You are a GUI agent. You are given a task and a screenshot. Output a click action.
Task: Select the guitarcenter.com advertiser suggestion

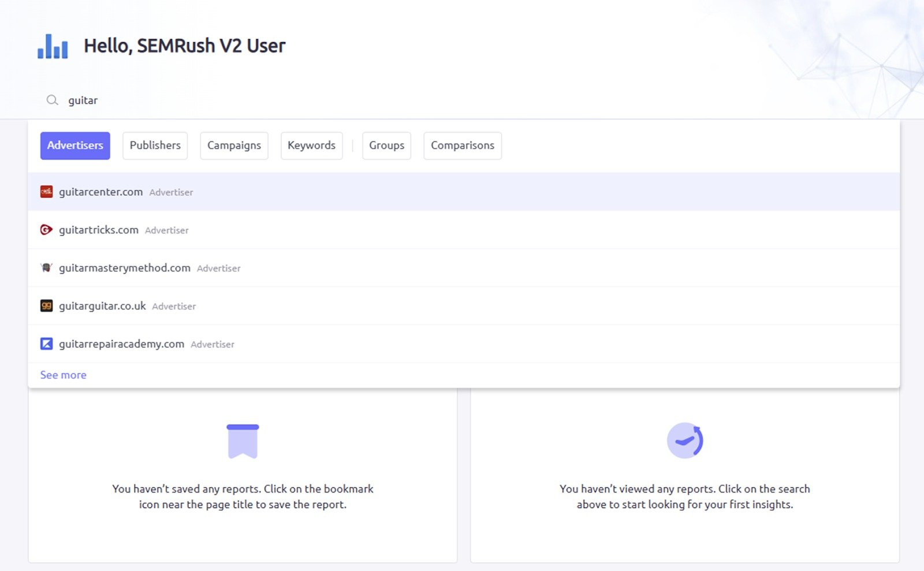coord(100,192)
